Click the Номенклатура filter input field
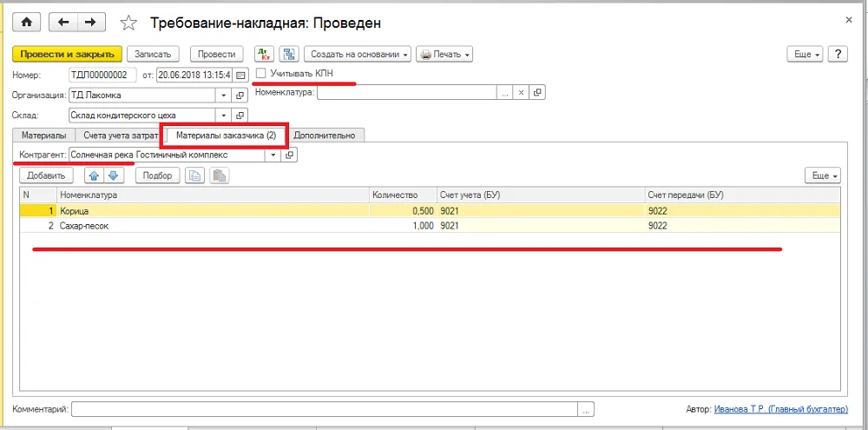This screenshot has width=868, height=430. tap(407, 93)
